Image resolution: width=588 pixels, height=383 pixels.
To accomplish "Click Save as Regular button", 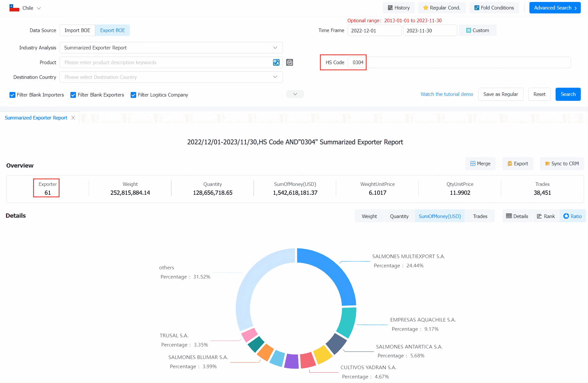I will click(x=501, y=94).
